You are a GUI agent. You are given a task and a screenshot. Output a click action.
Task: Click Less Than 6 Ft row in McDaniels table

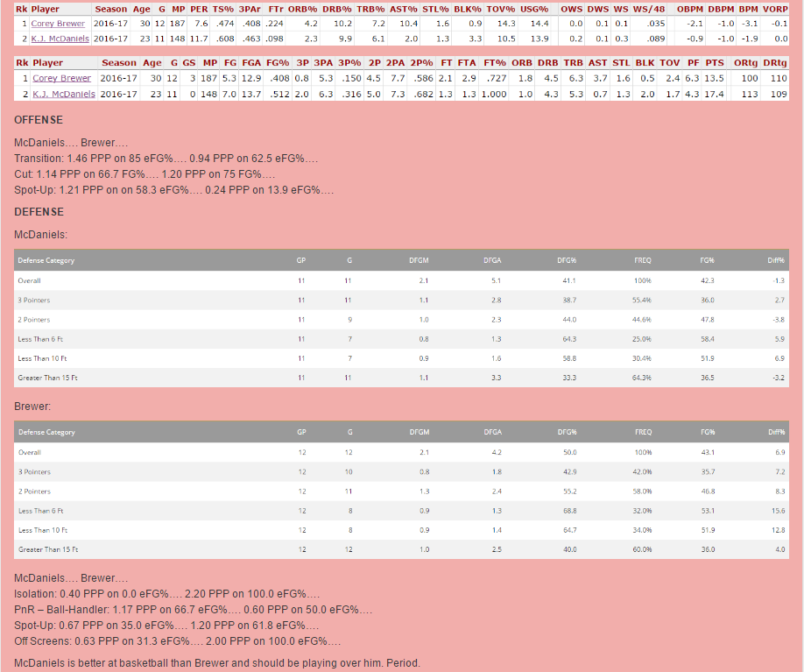click(401, 339)
